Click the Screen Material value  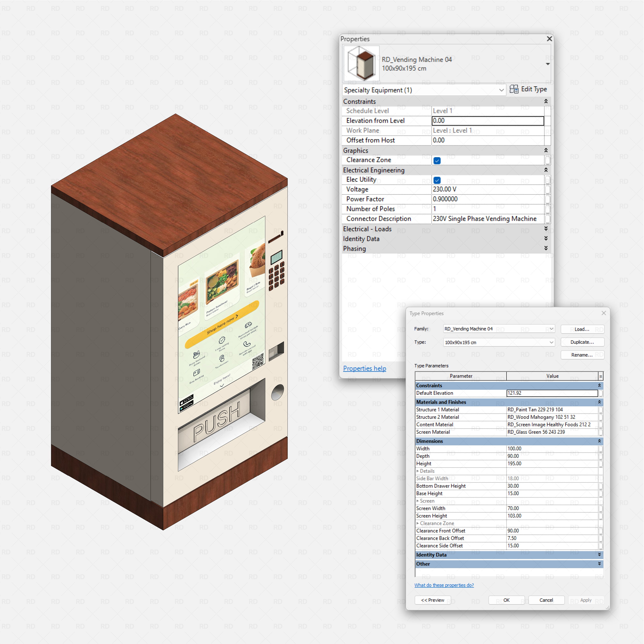(552, 432)
